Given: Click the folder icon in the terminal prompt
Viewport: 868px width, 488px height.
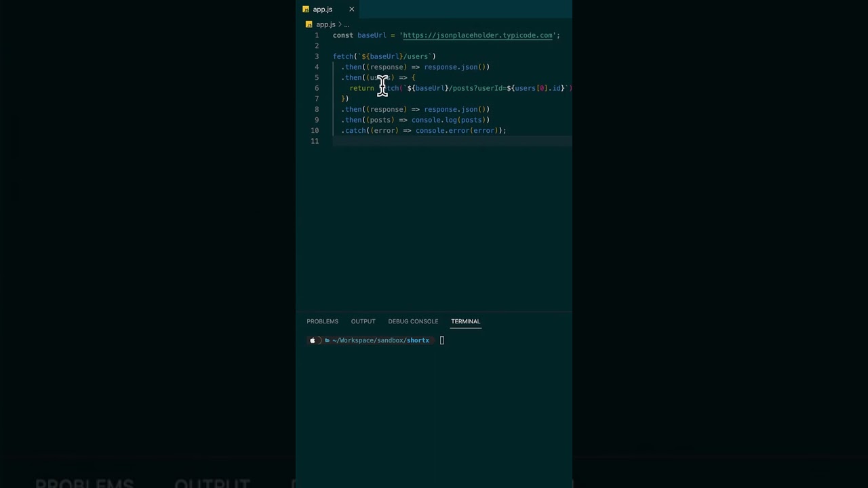Looking at the screenshot, I should (x=327, y=340).
